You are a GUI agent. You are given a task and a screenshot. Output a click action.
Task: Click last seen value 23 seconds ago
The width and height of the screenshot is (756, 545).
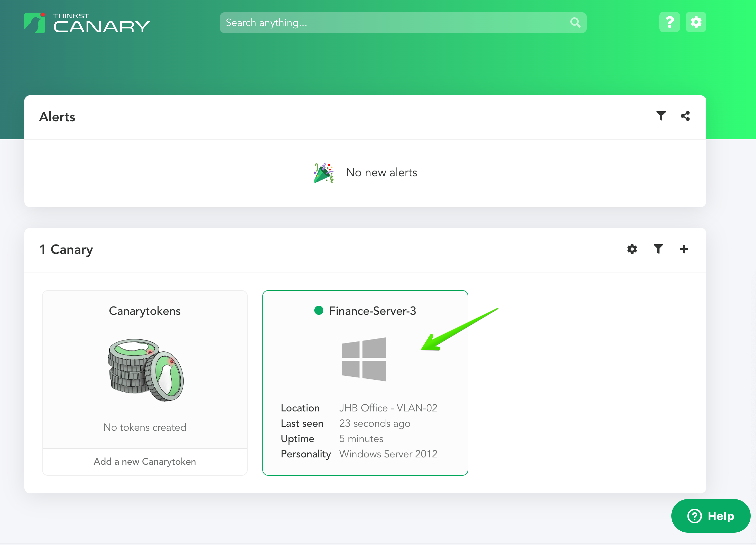[x=375, y=423]
